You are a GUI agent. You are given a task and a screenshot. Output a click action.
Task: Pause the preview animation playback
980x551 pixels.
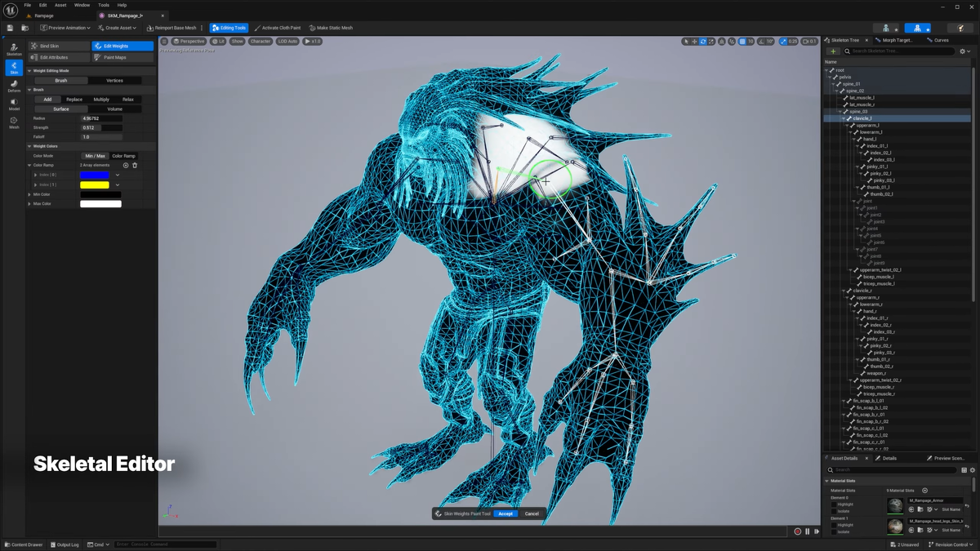[x=808, y=531]
